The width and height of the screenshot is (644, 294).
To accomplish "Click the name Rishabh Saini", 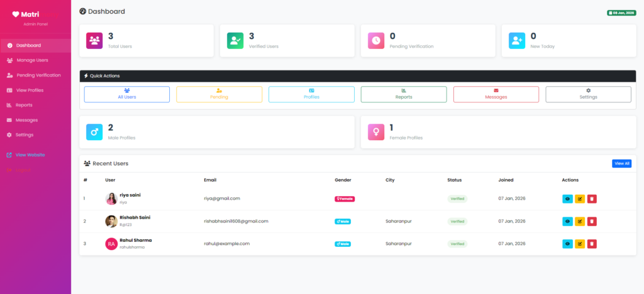I will [x=135, y=218].
